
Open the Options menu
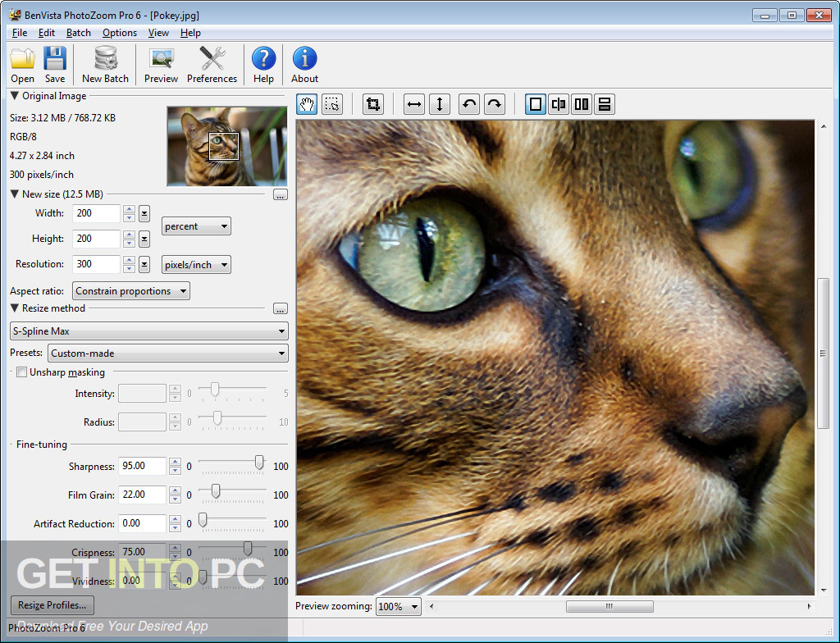(x=119, y=33)
